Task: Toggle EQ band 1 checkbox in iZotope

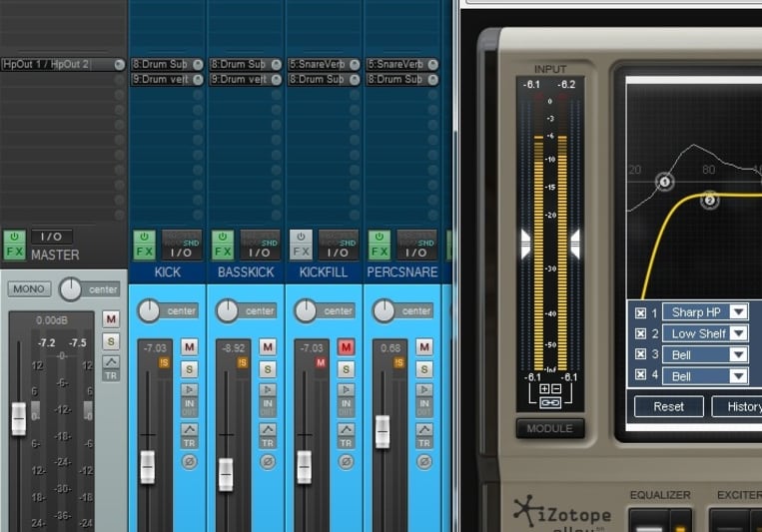Action: [640, 312]
